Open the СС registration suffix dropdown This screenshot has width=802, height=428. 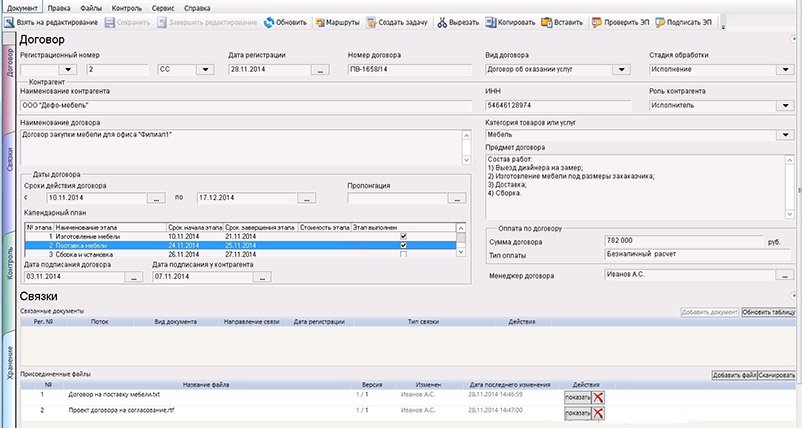(205, 70)
